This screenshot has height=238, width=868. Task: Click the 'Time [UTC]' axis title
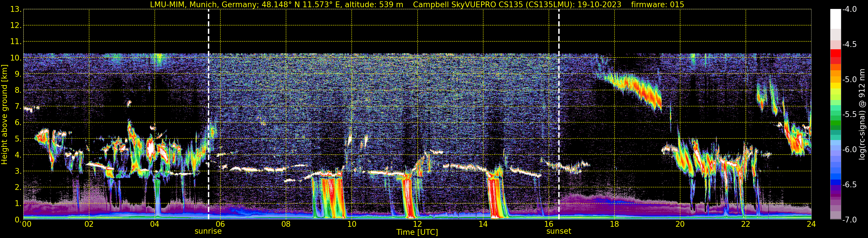pyautogui.click(x=417, y=232)
